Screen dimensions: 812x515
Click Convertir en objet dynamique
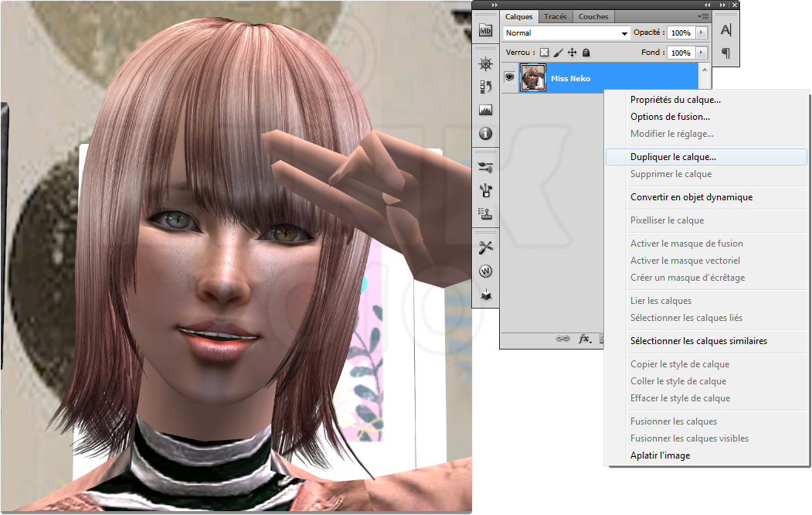(691, 197)
